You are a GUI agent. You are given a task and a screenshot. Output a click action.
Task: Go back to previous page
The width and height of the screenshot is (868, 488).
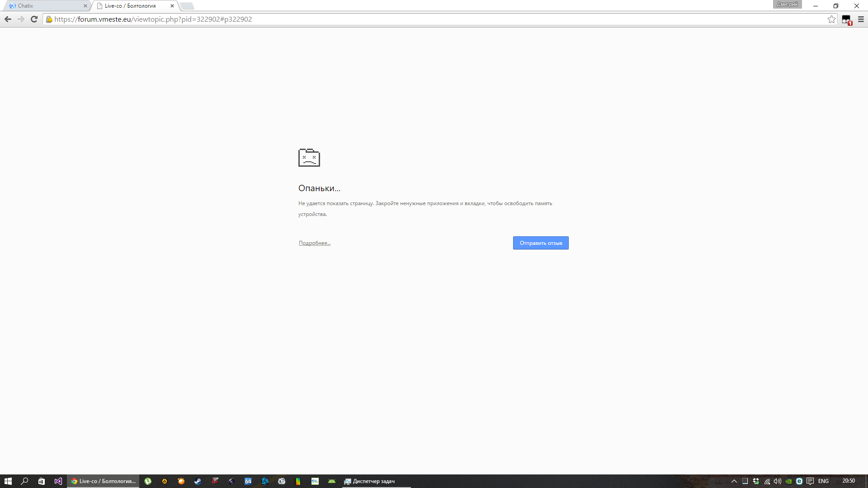point(8,19)
